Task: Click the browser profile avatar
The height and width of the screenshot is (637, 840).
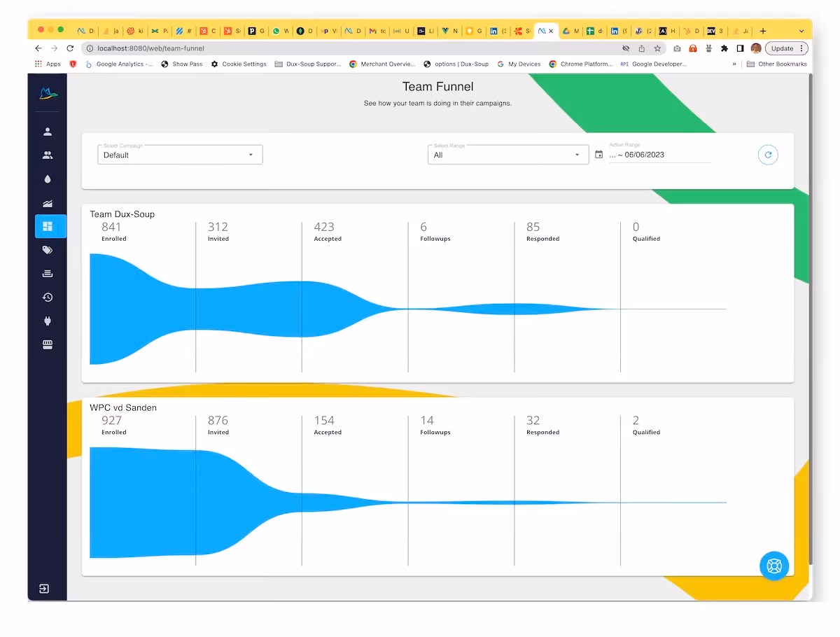Action: tap(756, 48)
